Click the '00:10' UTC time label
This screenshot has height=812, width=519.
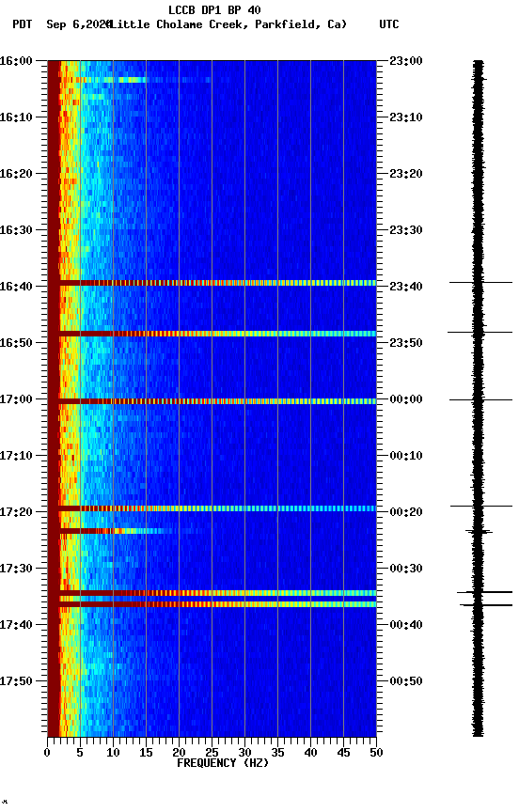click(406, 456)
